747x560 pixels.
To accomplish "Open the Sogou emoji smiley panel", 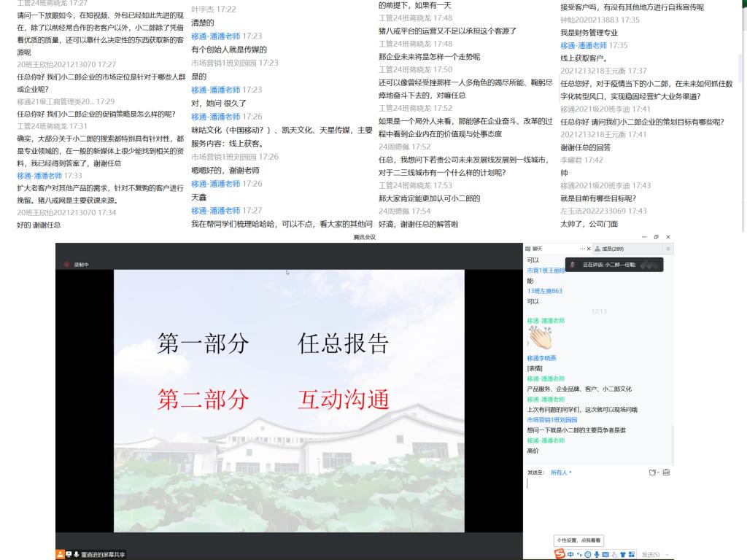I will [587, 554].
